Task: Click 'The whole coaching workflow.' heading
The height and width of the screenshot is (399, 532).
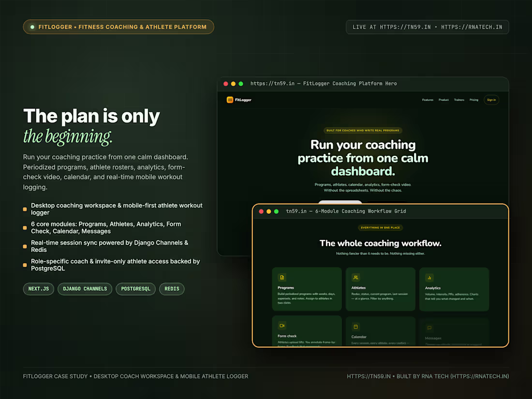Action: [380, 243]
